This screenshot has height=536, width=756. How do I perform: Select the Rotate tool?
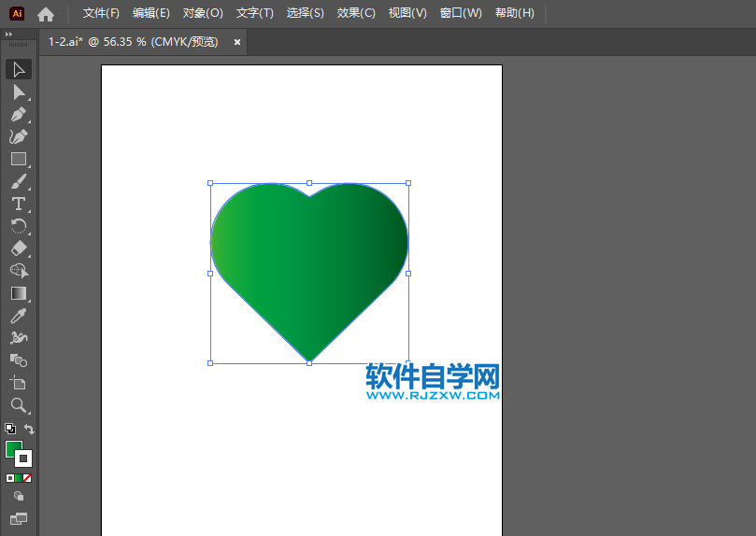point(19,226)
